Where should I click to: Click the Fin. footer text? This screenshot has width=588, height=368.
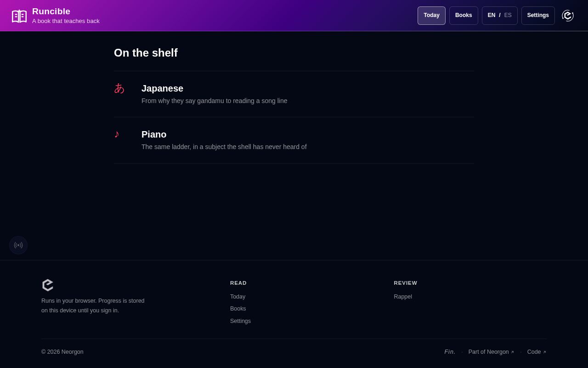point(450,352)
